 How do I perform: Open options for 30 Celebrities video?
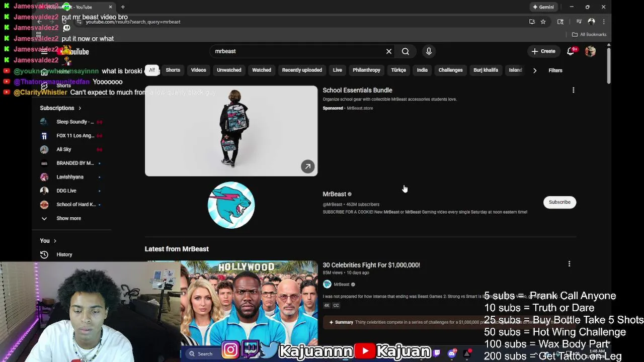[569, 264]
